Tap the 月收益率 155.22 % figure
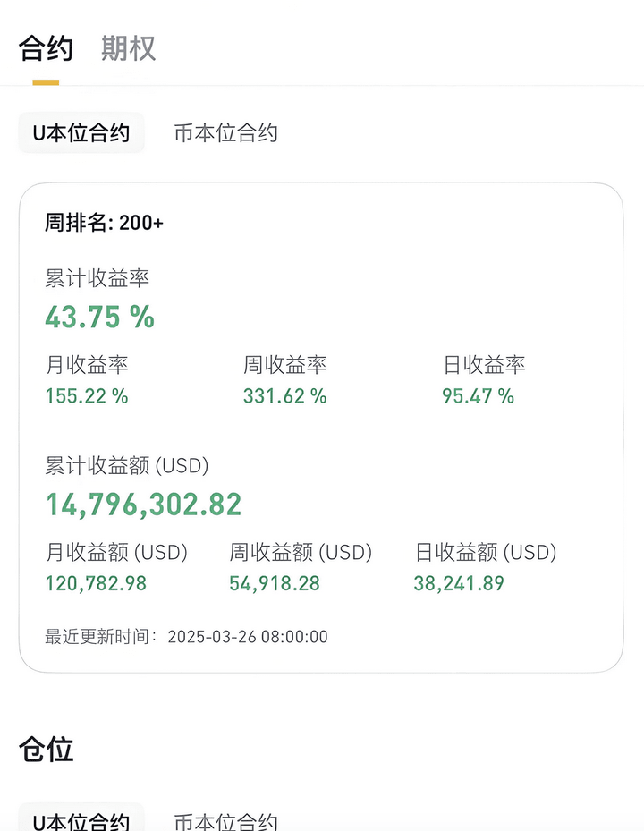The width and height of the screenshot is (644, 831). click(x=87, y=396)
